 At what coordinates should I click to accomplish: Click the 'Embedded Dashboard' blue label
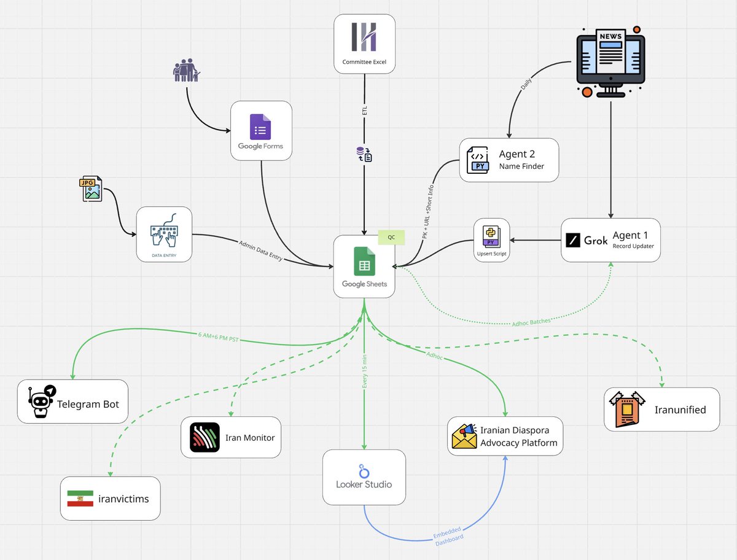(x=448, y=536)
